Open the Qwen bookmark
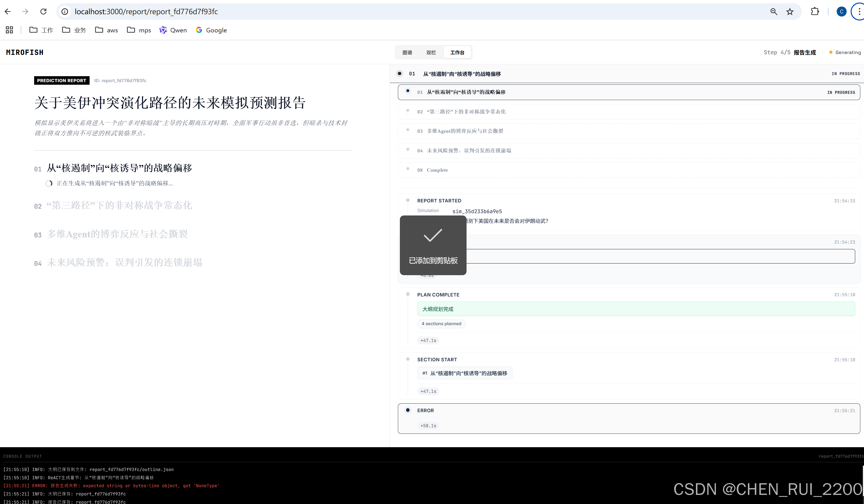The height and width of the screenshot is (504, 864). click(173, 30)
